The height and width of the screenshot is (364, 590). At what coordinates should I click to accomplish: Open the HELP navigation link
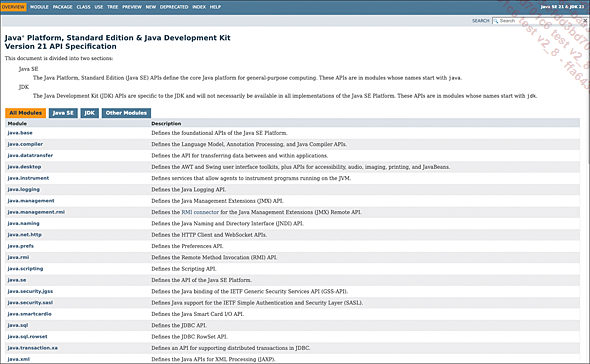(215, 7)
